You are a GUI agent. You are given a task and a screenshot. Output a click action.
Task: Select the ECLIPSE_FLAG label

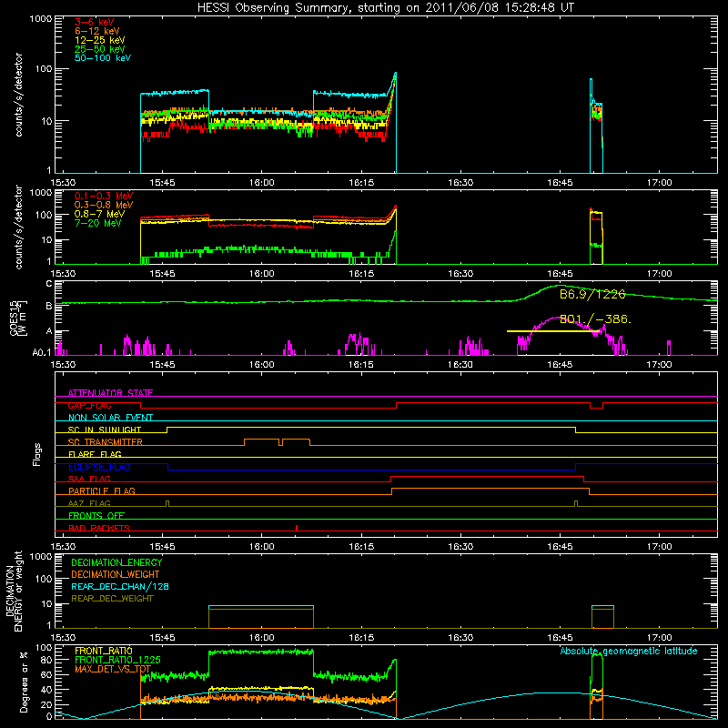coord(99,467)
